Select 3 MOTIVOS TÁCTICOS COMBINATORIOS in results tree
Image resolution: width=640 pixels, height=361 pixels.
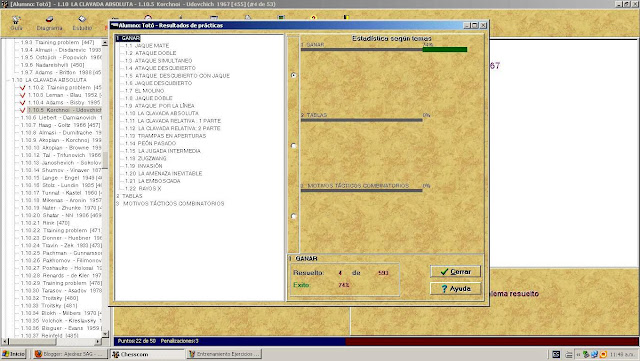point(170,203)
